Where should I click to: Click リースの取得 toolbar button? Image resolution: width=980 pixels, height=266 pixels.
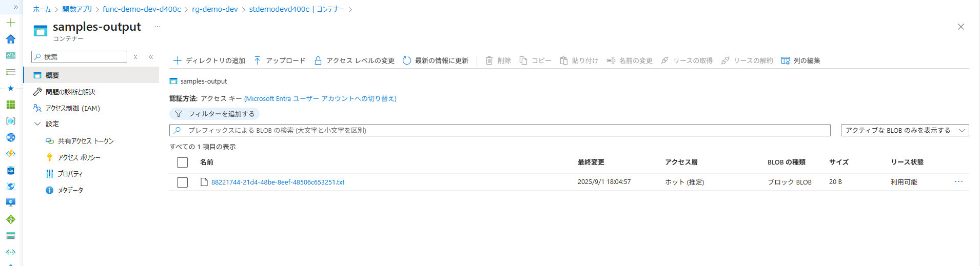pos(687,60)
